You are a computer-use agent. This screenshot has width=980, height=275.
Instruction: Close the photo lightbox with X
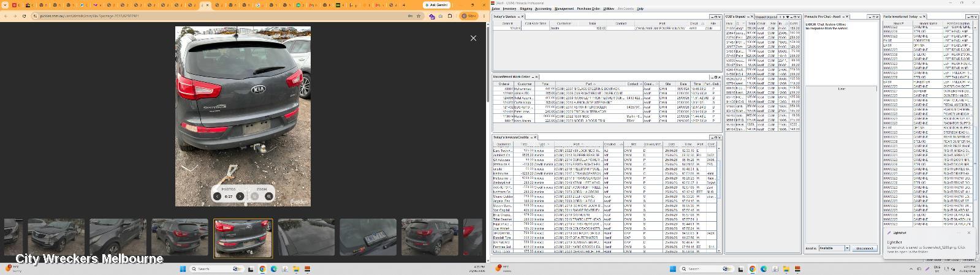point(473,38)
